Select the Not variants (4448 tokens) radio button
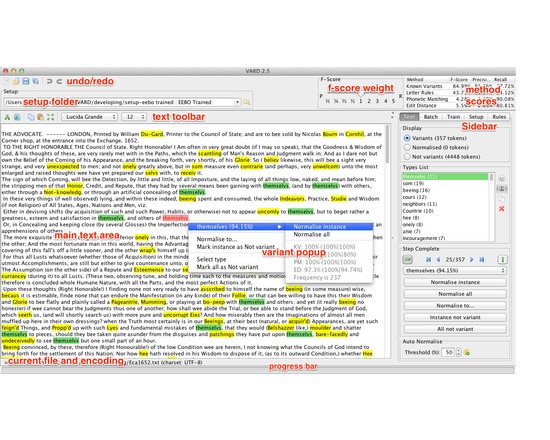 click(x=407, y=156)
